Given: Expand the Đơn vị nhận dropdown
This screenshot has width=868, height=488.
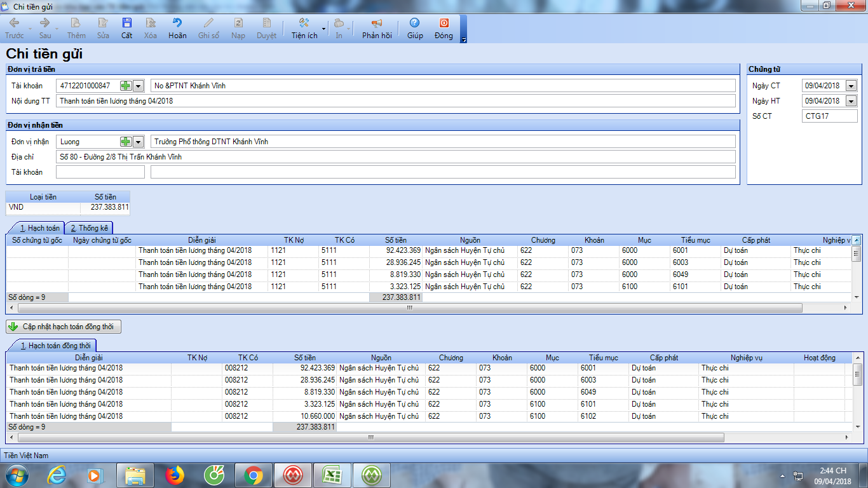Looking at the screenshot, I should click(139, 142).
